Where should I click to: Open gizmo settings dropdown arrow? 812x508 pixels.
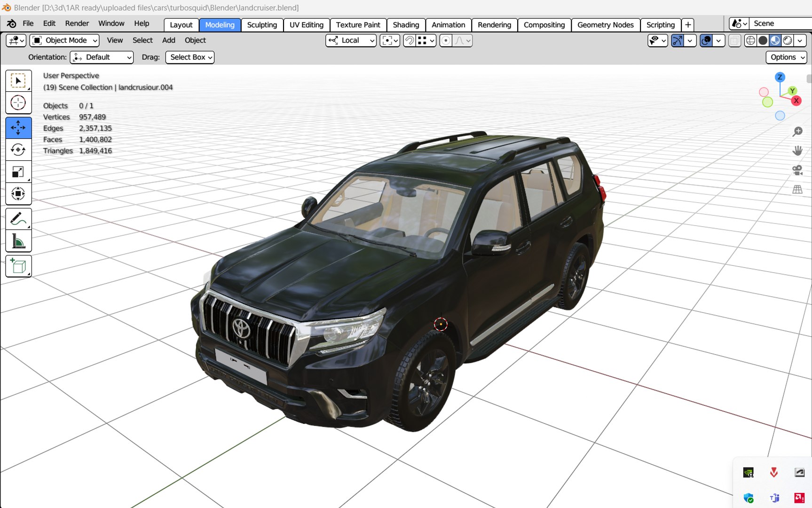[x=690, y=40]
